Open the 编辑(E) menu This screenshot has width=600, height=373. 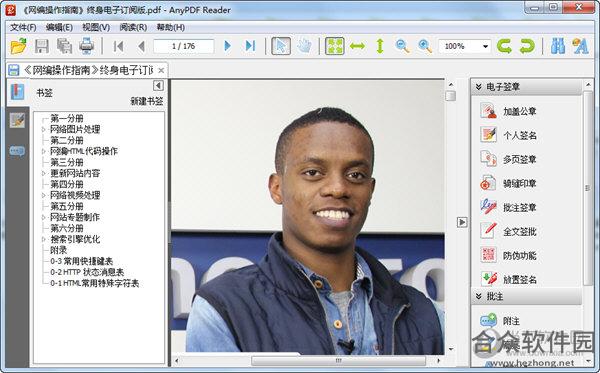59,28
